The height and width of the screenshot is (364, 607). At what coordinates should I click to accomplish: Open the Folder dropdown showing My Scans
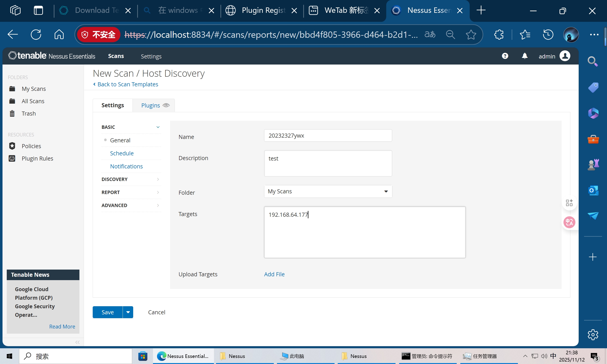(x=328, y=191)
